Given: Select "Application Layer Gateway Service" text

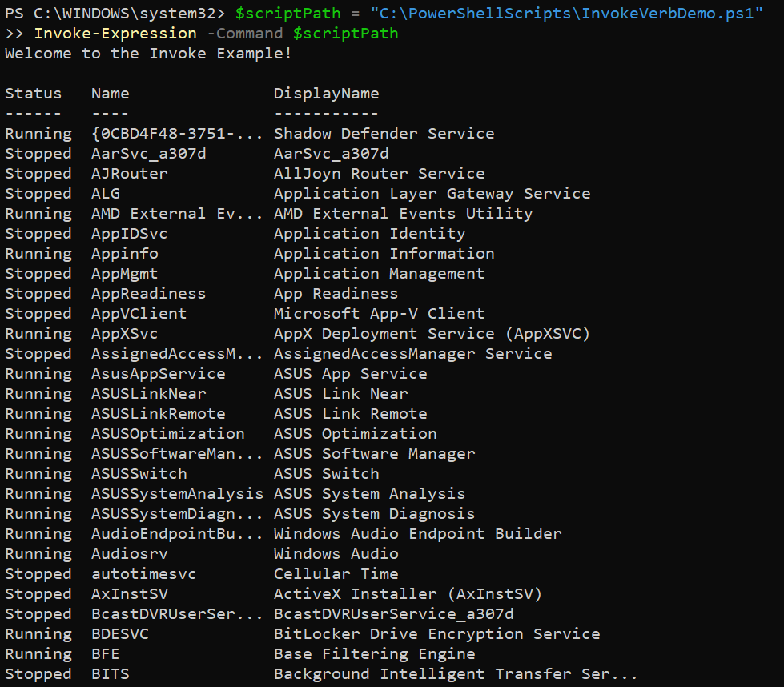Looking at the screenshot, I should [432, 194].
